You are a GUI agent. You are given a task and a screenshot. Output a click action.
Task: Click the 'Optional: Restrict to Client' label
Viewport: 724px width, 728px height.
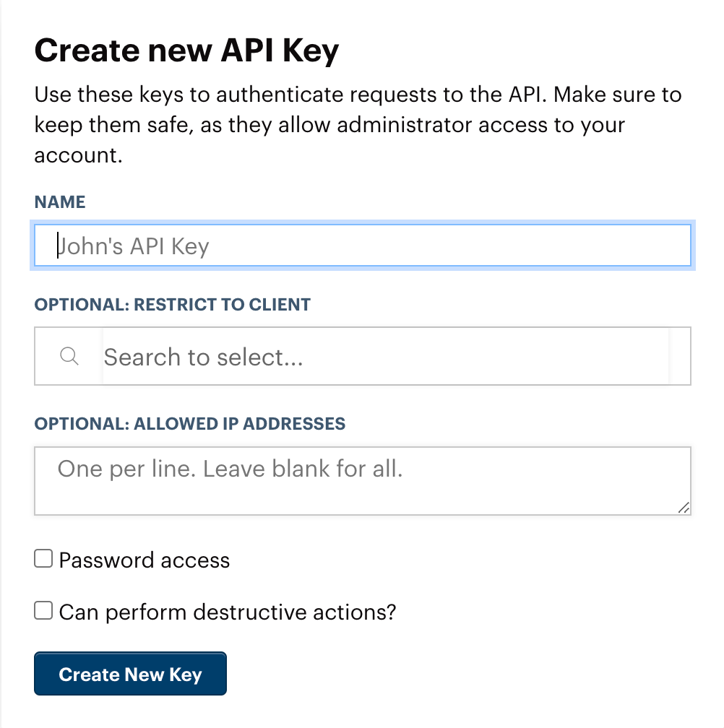[x=172, y=305]
